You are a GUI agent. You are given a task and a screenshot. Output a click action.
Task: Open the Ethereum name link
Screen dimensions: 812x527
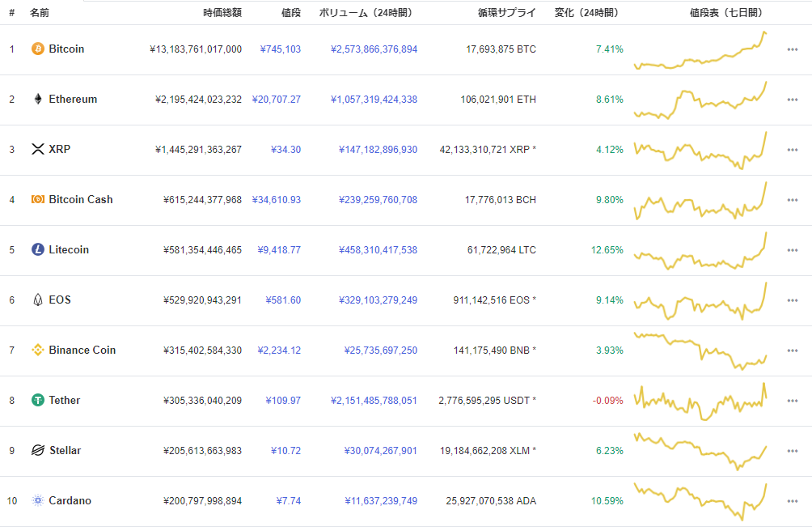[73, 99]
